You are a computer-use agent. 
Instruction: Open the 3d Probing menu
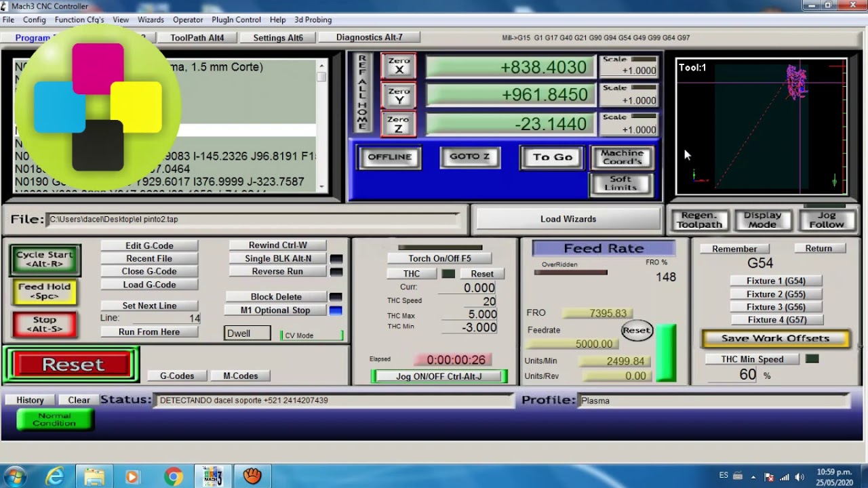point(313,20)
